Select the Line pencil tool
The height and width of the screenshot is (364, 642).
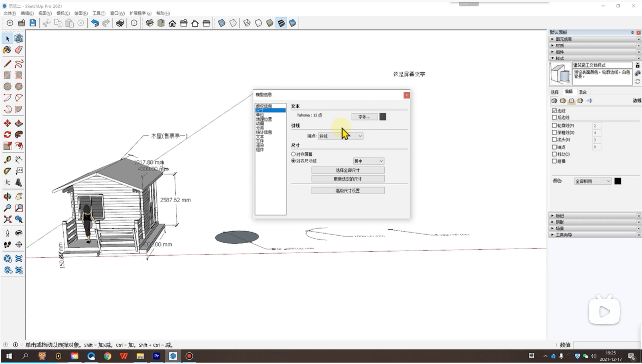7,63
